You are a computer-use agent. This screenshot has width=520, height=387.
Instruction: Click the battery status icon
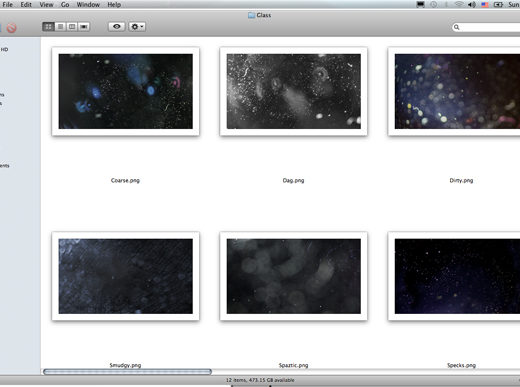coord(498,5)
